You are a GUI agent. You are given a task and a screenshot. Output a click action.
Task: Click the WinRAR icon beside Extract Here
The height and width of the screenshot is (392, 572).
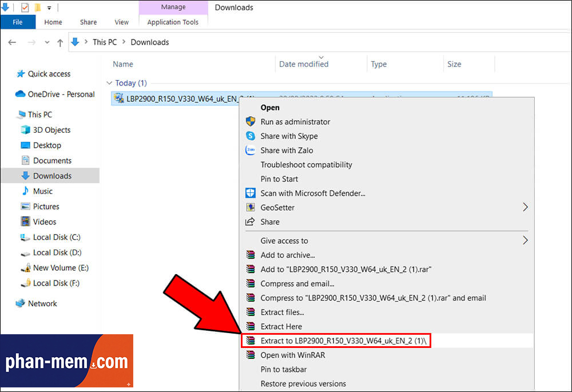tap(250, 326)
